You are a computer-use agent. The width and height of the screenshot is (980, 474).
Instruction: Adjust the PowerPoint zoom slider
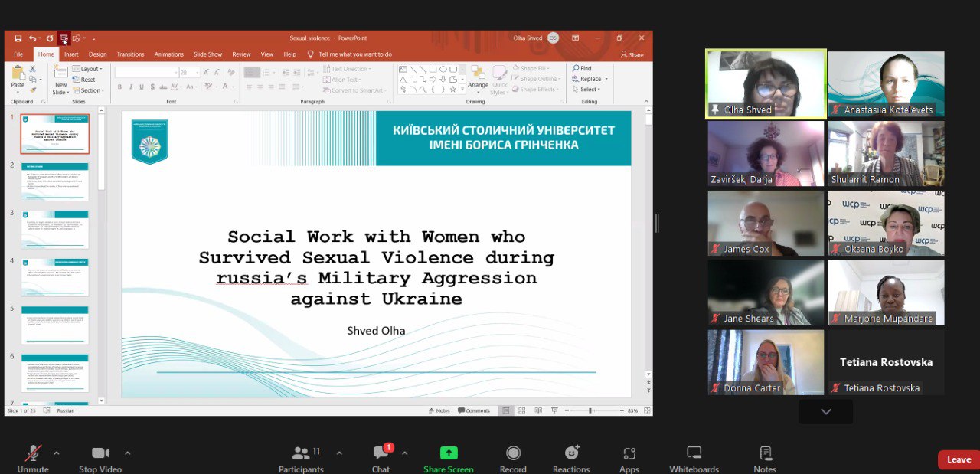click(x=590, y=411)
